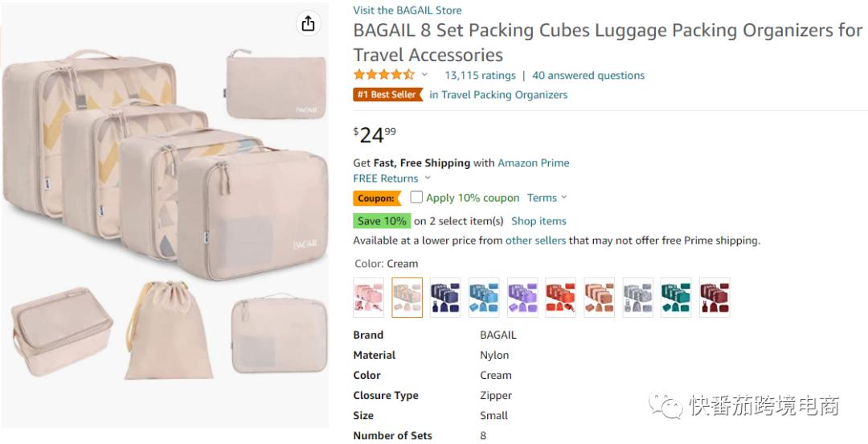Click the #1 Best Seller badge
868x444 pixels.
click(x=387, y=95)
